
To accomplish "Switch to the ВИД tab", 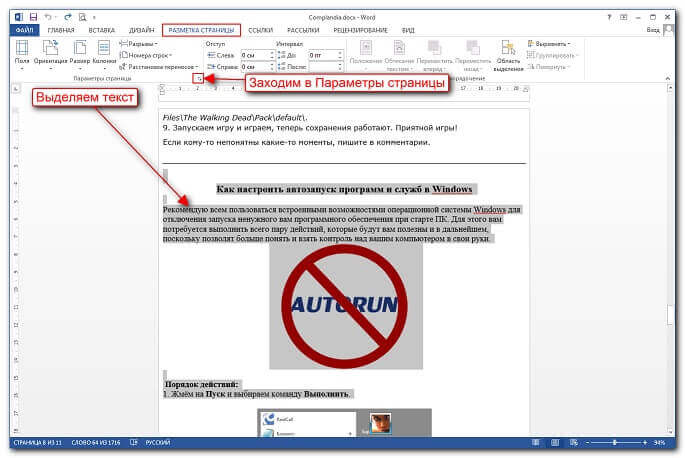I will [408, 30].
